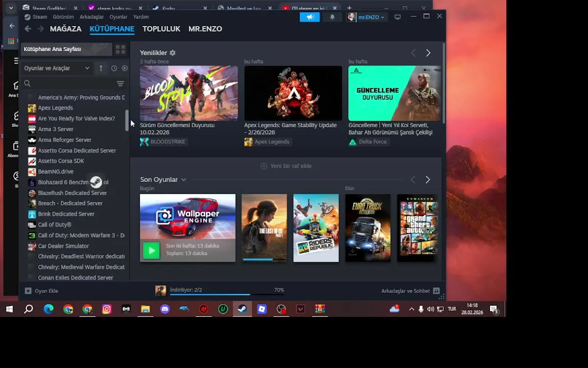Click the Delta Force game tag link
This screenshot has height=368, width=588.
pos(370,142)
